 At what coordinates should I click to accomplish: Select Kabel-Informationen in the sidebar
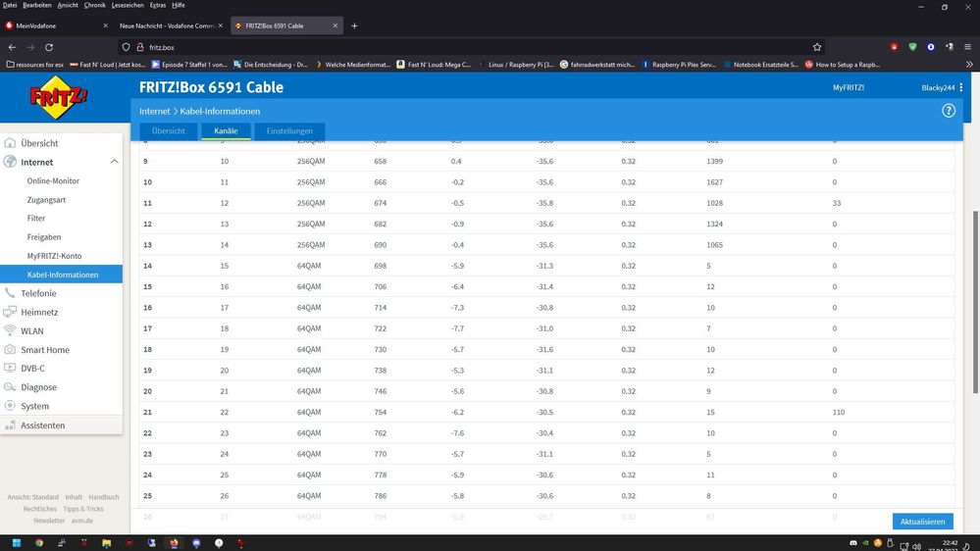pyautogui.click(x=61, y=275)
